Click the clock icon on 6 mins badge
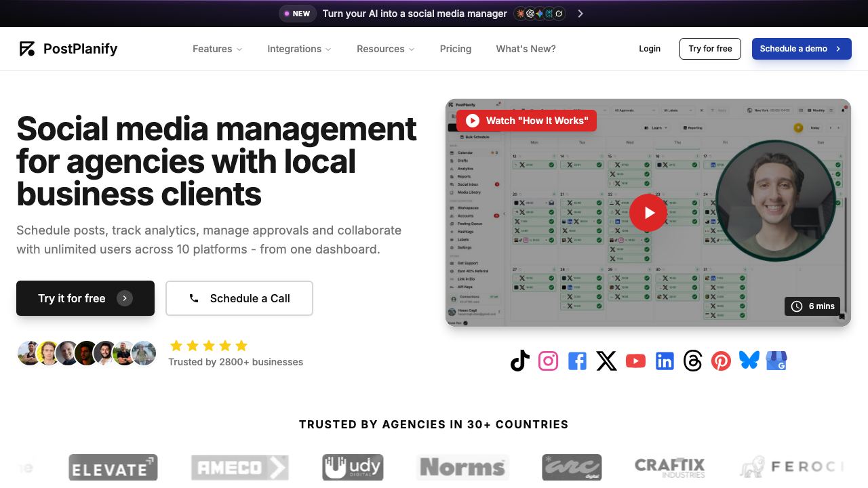The height and width of the screenshot is (488, 868). [x=797, y=306]
